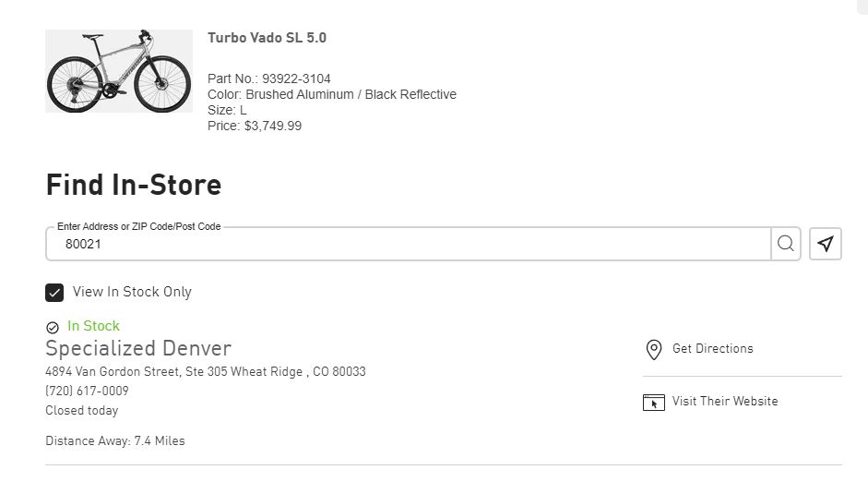Click the Van Gordon Street store address
This screenshot has height=482, width=868.
point(205,372)
